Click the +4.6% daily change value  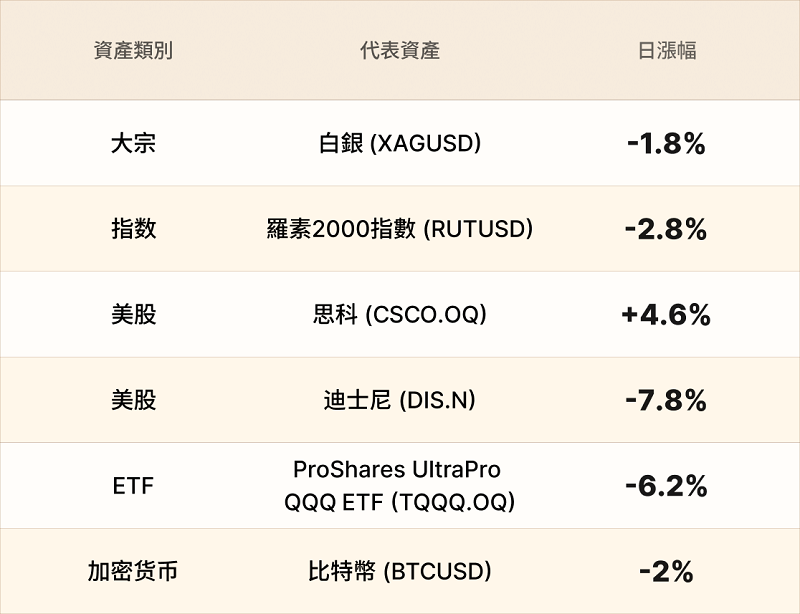666,315
